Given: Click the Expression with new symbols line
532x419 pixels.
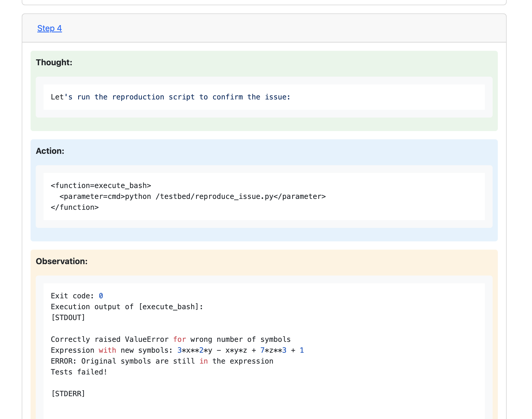Looking at the screenshot, I should (x=177, y=350).
